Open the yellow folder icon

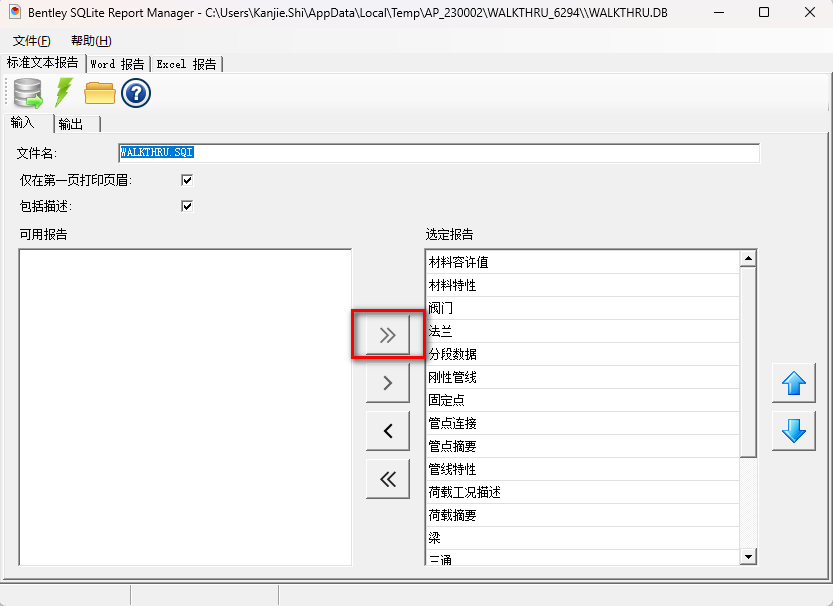click(x=100, y=93)
